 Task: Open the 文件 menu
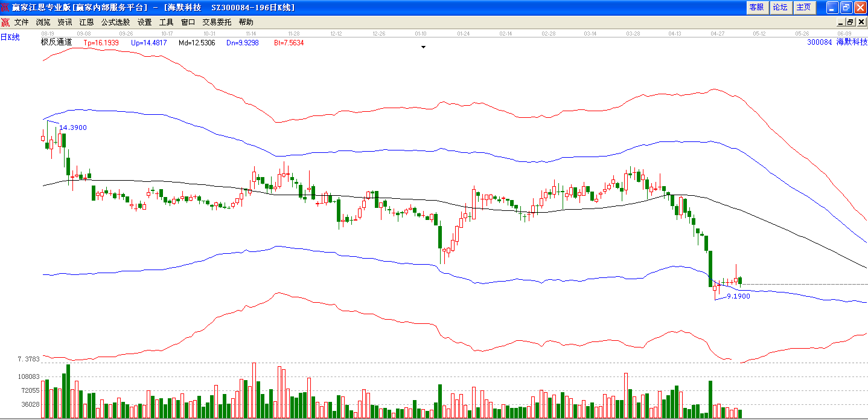click(22, 22)
